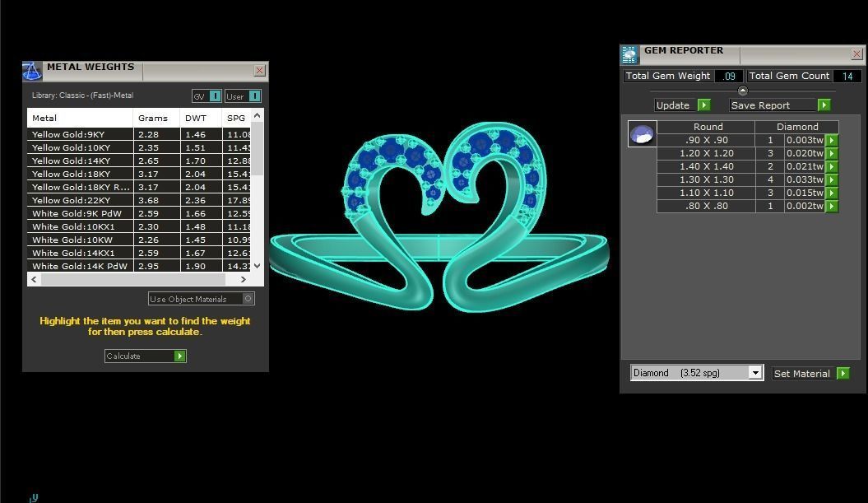Click metal table scroll right arrow
This screenshot has width=868, height=503.
click(244, 280)
